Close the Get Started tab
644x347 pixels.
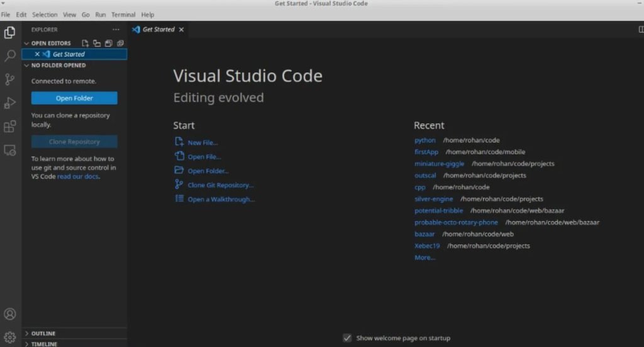pyautogui.click(x=181, y=30)
